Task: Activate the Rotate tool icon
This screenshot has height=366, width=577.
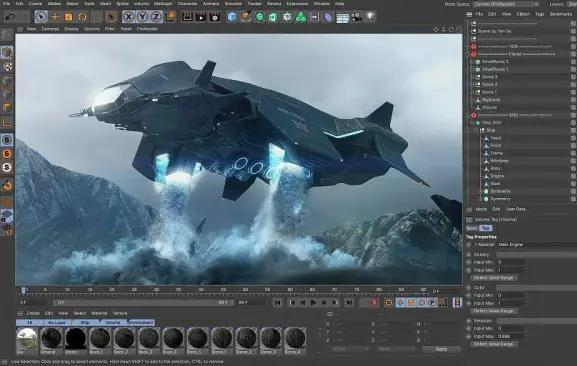Action: [82, 17]
